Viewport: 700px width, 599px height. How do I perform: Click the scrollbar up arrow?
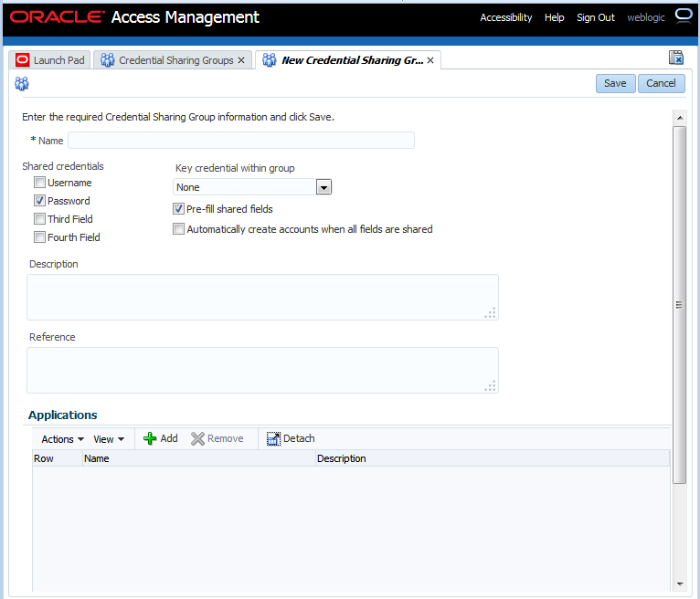680,118
